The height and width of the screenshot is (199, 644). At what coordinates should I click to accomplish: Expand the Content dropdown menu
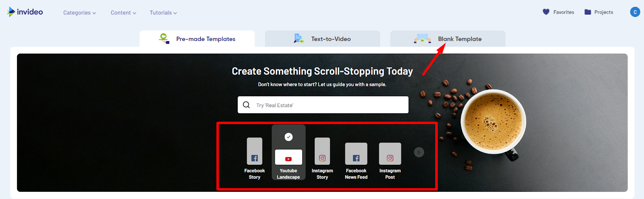pos(123,12)
